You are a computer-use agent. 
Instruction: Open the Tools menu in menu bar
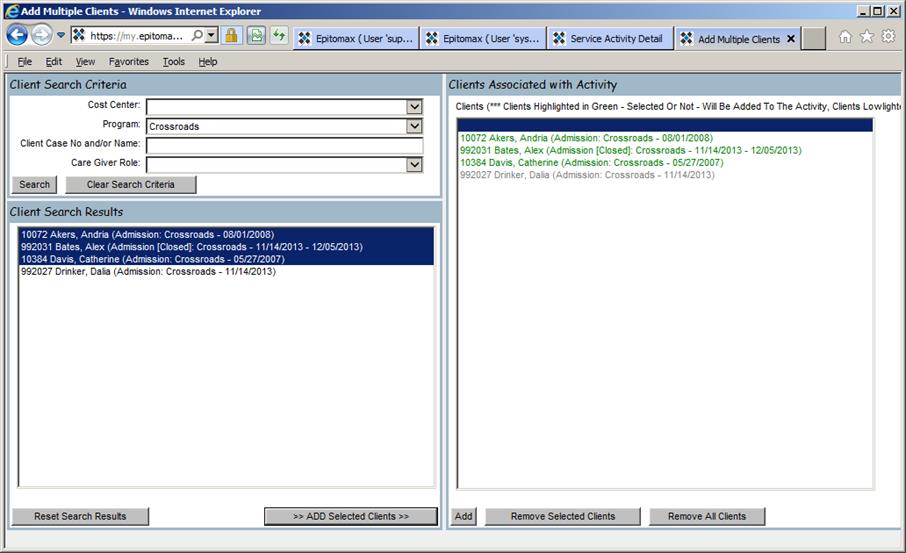click(x=174, y=62)
